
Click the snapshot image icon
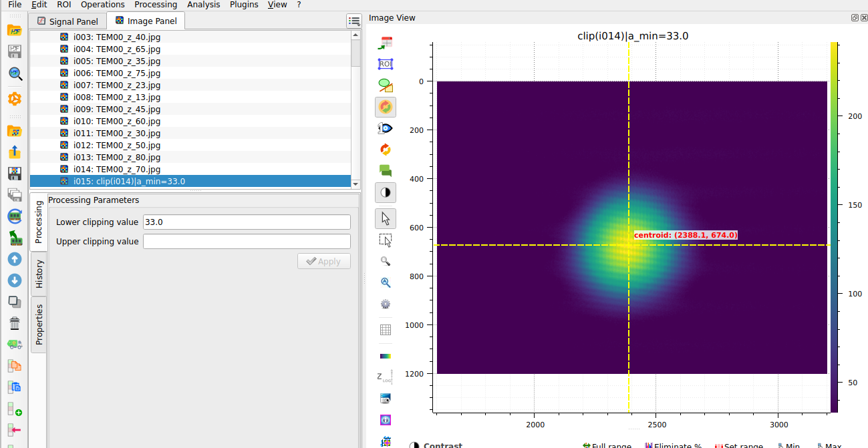[386, 399]
